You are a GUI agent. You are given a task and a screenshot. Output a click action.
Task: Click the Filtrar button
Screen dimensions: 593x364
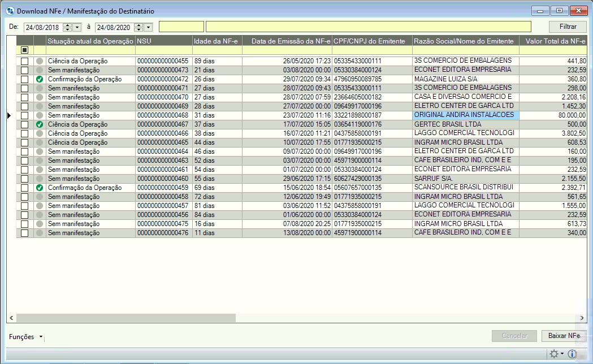tap(568, 27)
